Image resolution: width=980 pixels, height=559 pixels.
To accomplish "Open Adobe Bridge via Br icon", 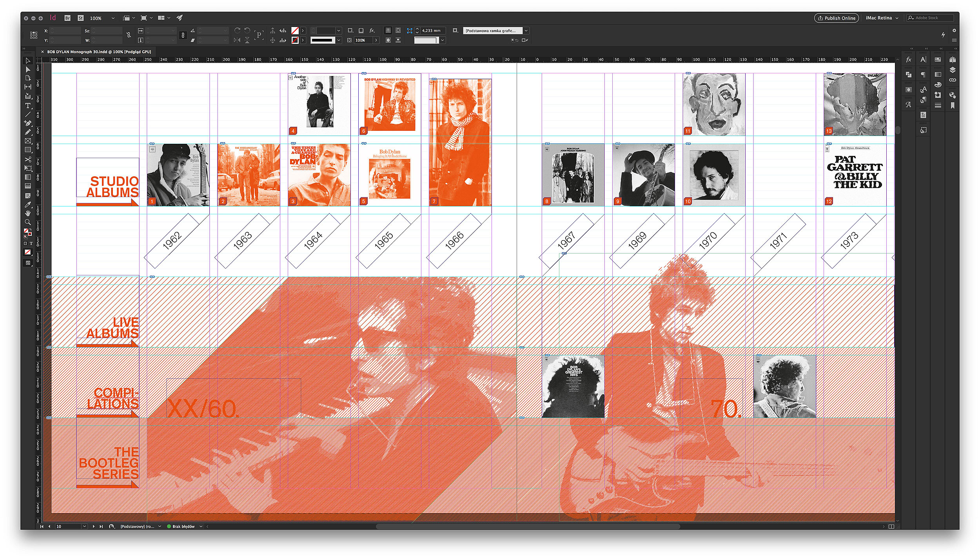I will (67, 18).
